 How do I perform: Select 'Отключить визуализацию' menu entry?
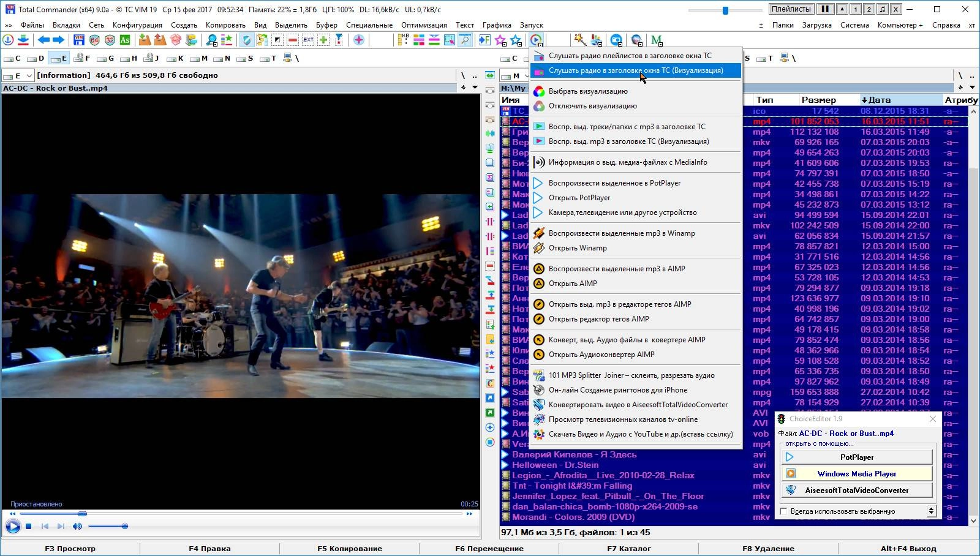(x=636, y=106)
